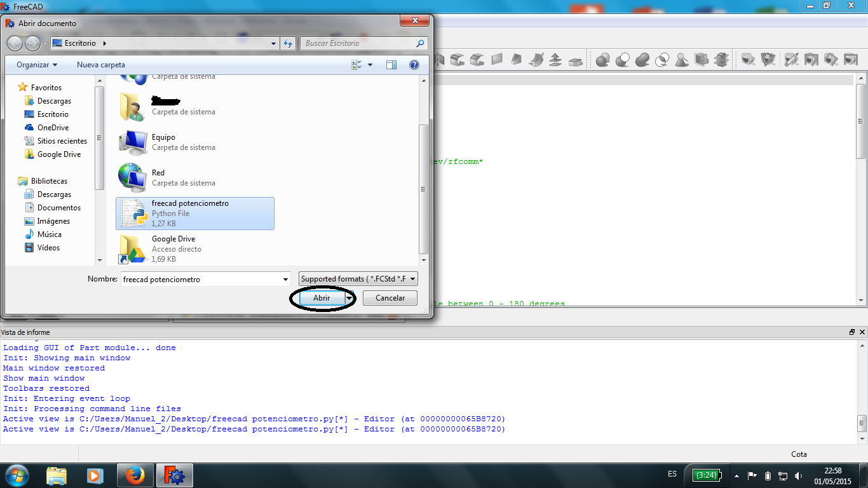Open Windows Explorer from taskbar
This screenshot has width=868, height=488.
click(x=57, y=475)
